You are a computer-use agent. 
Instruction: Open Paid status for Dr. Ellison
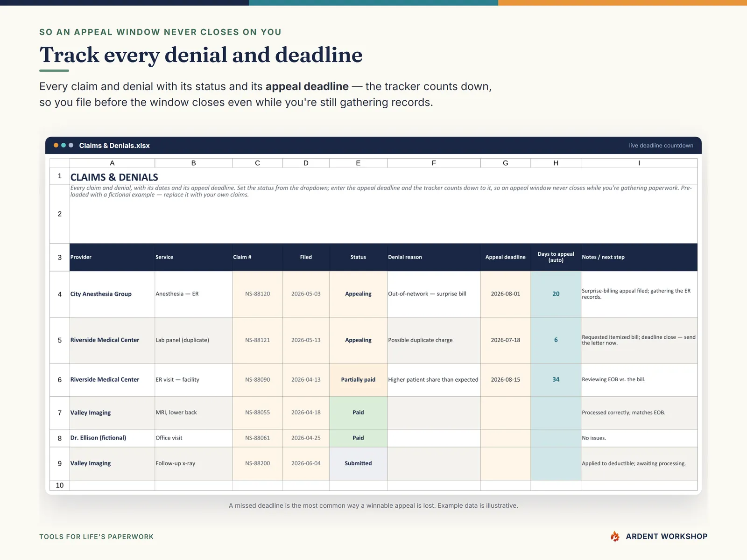(359, 438)
